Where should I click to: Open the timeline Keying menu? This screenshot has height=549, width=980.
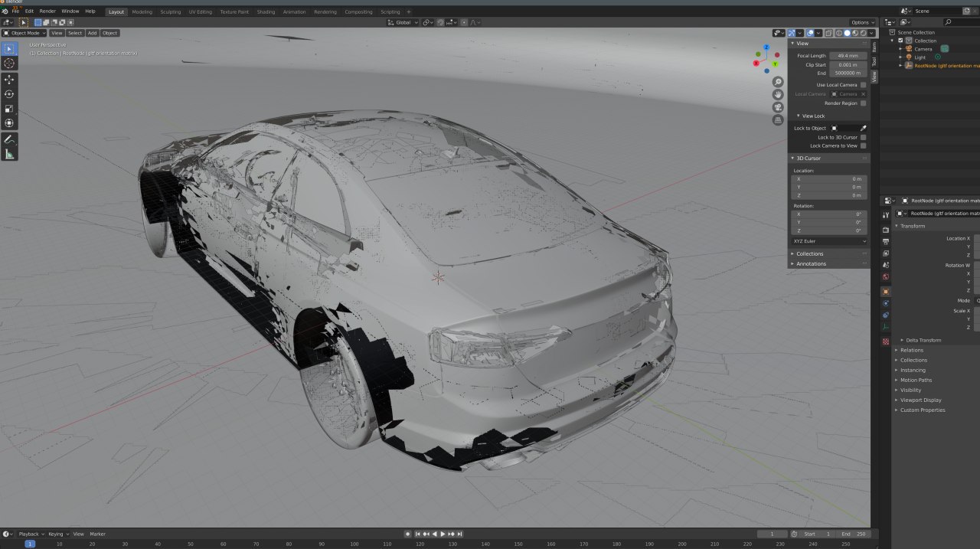point(57,534)
